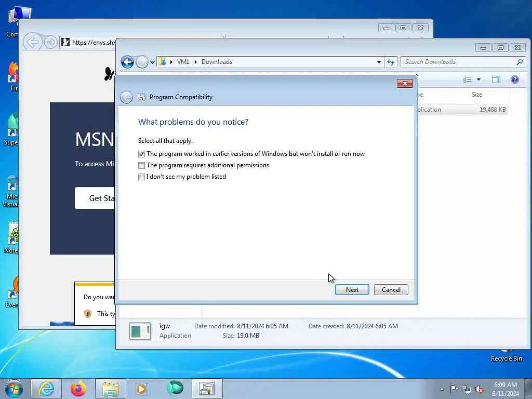Click forward button in the browser window
This screenshot has width=532, height=399.
pyautogui.click(x=50, y=42)
